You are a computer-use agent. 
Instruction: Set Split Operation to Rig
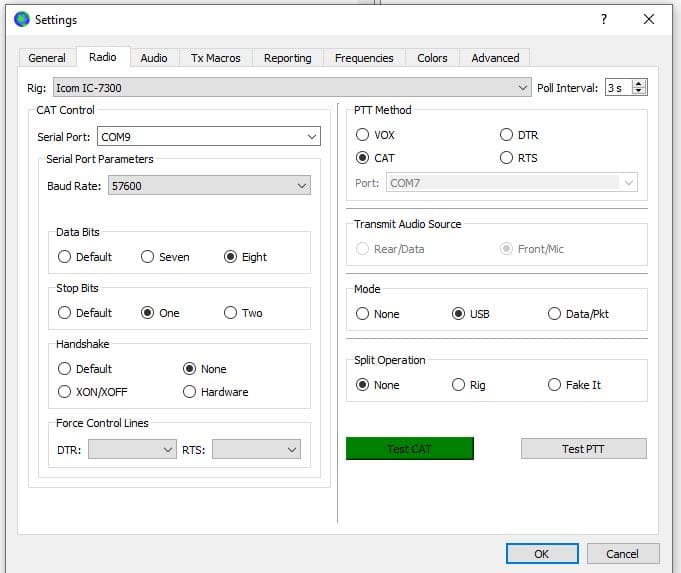(469, 385)
